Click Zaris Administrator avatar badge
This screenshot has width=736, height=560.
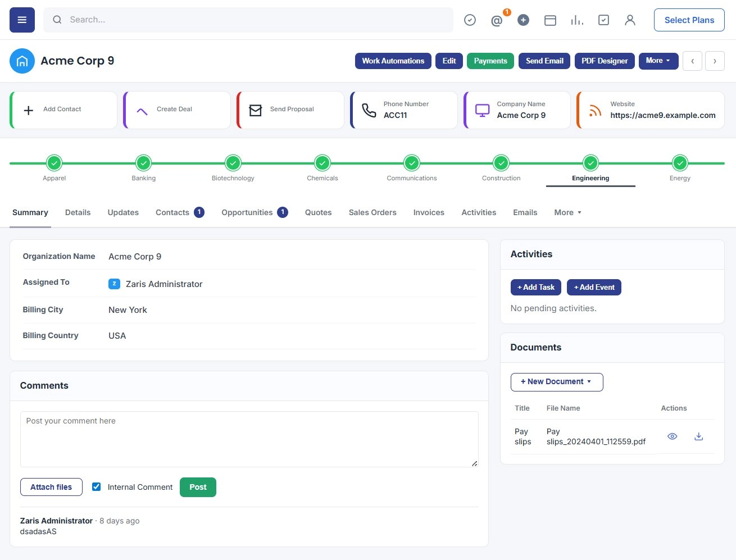tap(114, 284)
